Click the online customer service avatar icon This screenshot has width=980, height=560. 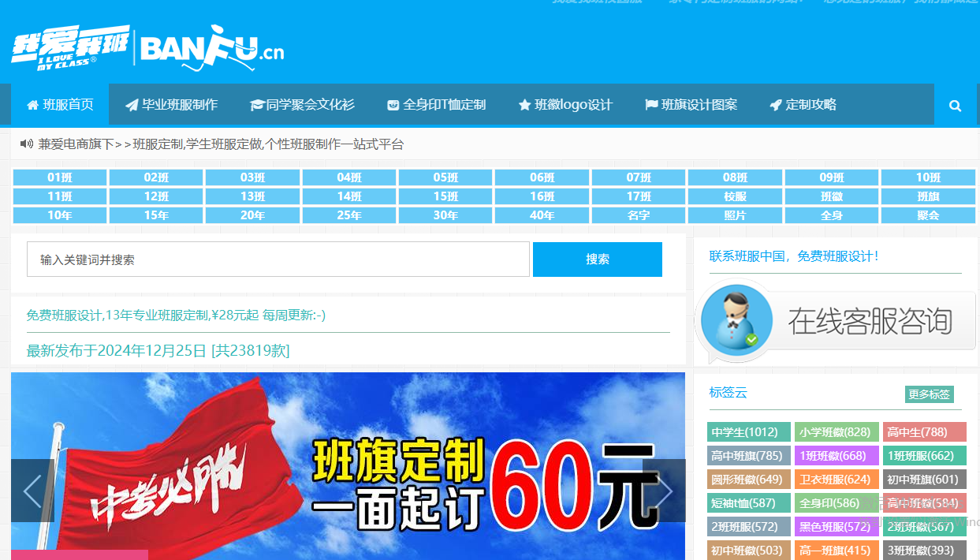point(736,320)
